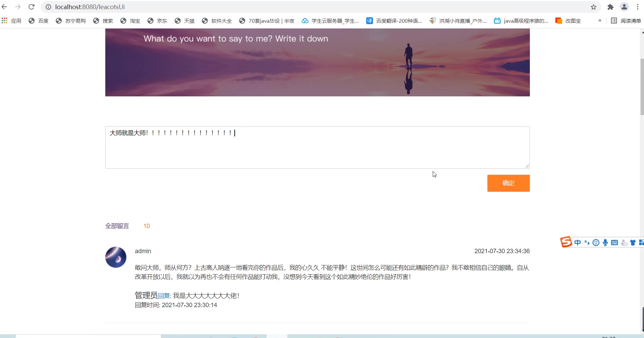The width and height of the screenshot is (644, 338).
Task: Click the page vertical scrollbar thumb
Action: coord(642,87)
